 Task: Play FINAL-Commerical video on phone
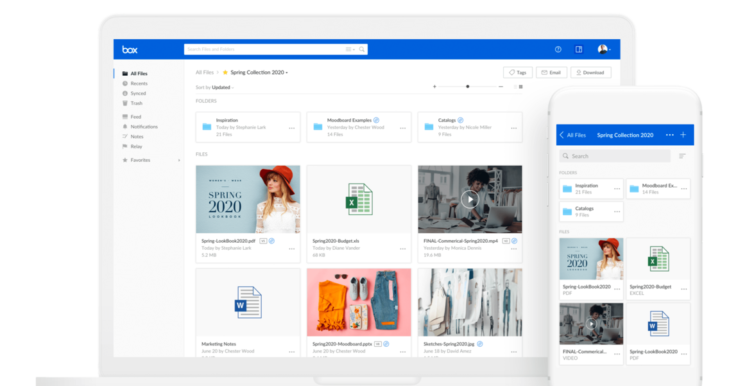591,324
